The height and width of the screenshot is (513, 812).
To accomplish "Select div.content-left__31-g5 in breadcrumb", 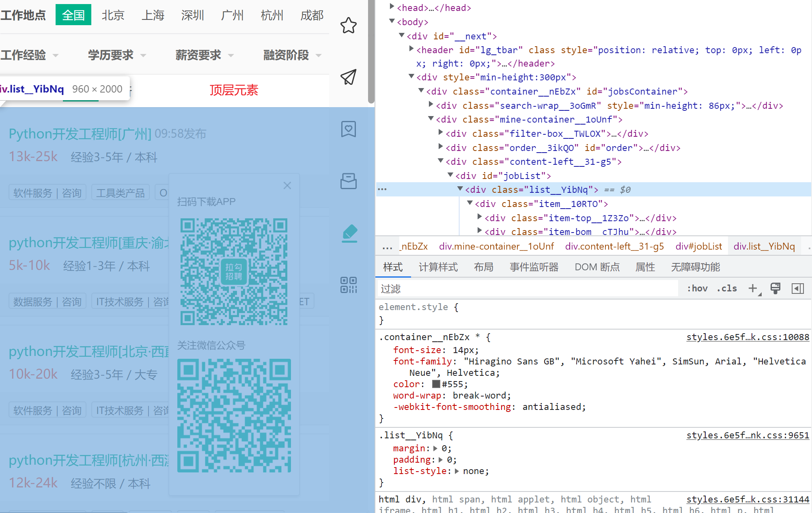I will (614, 247).
